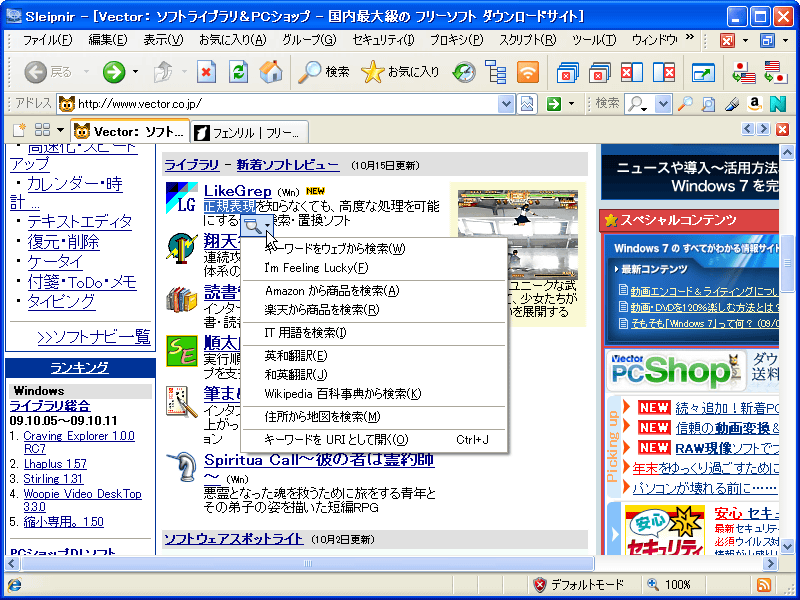
Task: Click the red close-tab X on tab bar
Action: point(782,130)
